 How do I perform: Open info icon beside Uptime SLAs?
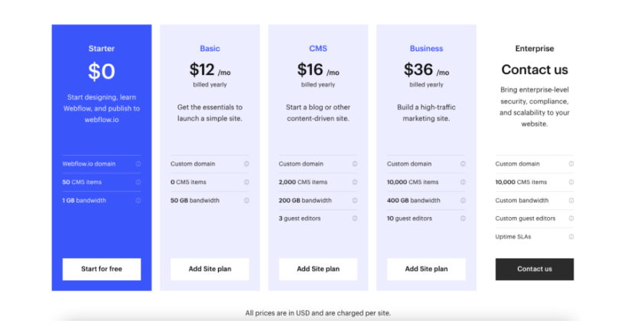[x=571, y=237]
